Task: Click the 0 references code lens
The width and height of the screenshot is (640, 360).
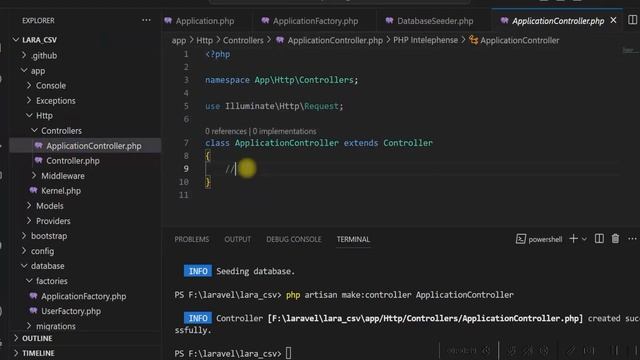Action: pos(226,131)
